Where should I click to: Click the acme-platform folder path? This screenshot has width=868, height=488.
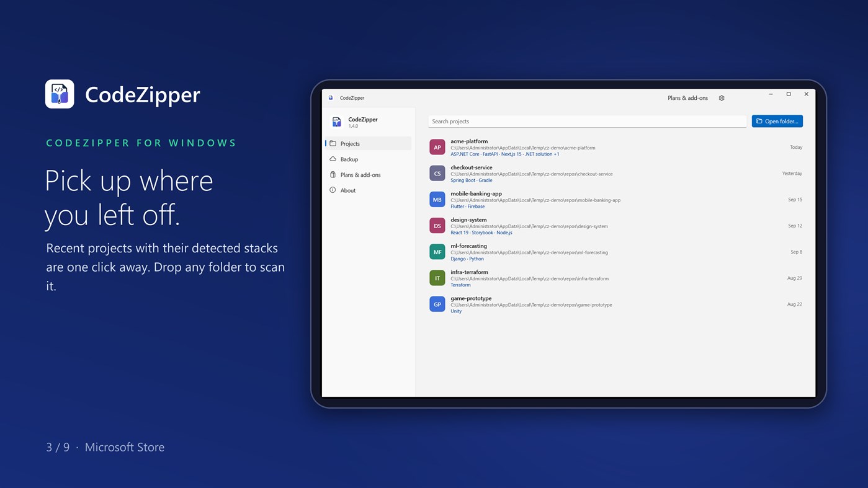(x=523, y=148)
